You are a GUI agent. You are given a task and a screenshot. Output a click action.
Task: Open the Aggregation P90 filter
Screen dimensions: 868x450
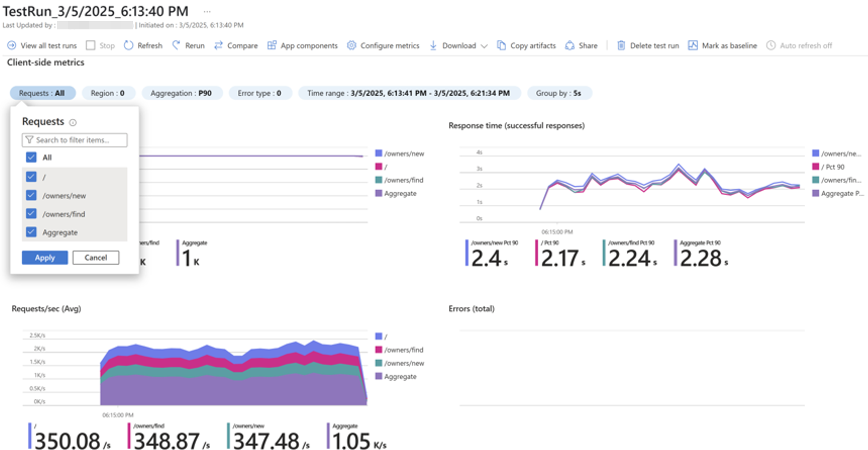182,93
